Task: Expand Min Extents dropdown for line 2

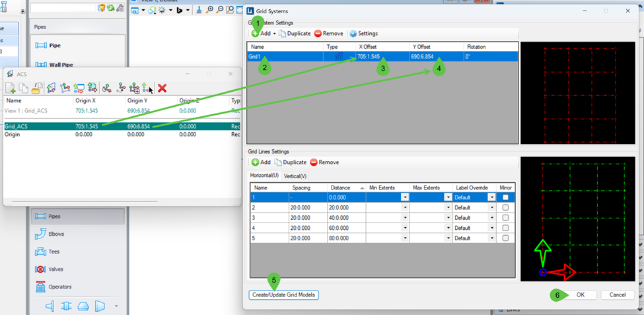Action: point(406,207)
